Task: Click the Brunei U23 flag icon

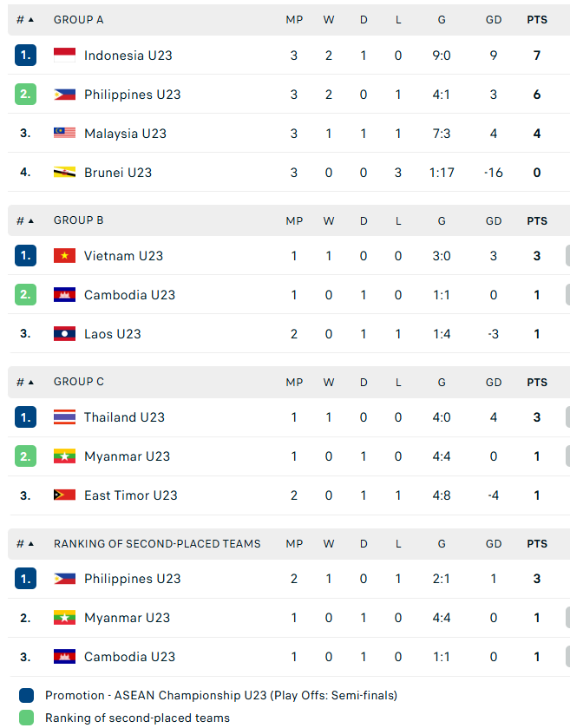Action: [64, 173]
